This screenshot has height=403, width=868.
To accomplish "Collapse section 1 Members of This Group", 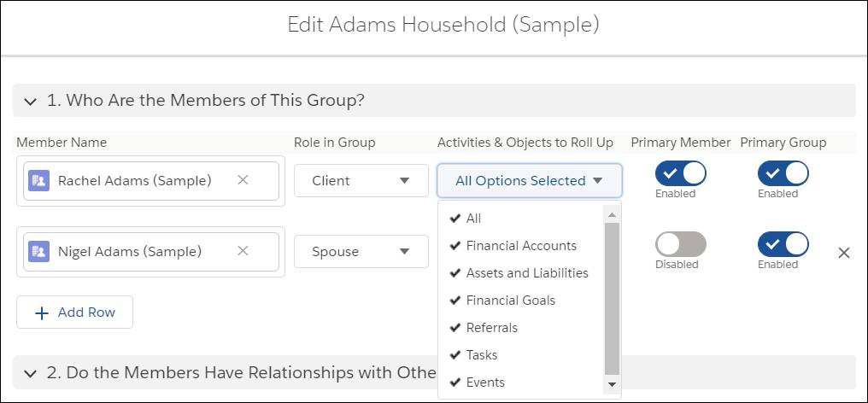I will pos(32,102).
